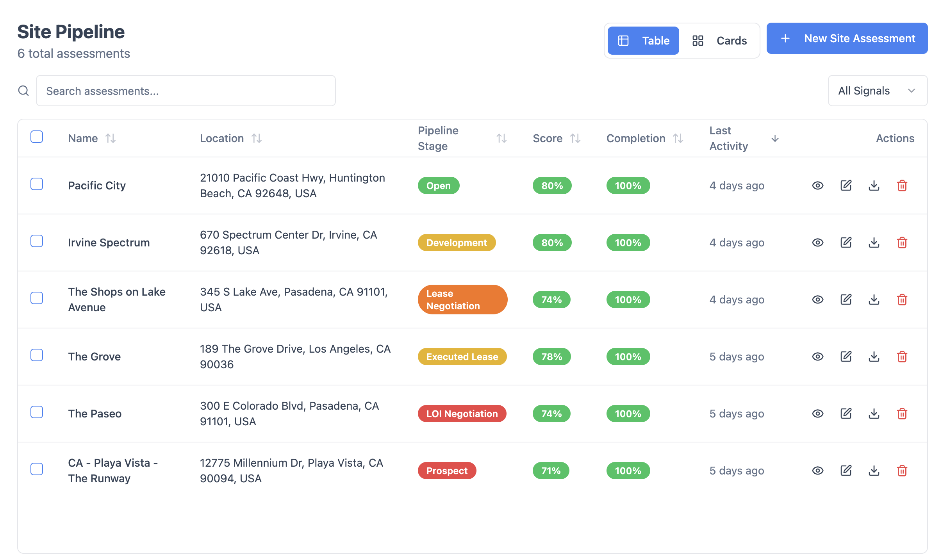View the Pacific City assessment (eye icon)
The height and width of the screenshot is (560, 942).
click(x=817, y=185)
